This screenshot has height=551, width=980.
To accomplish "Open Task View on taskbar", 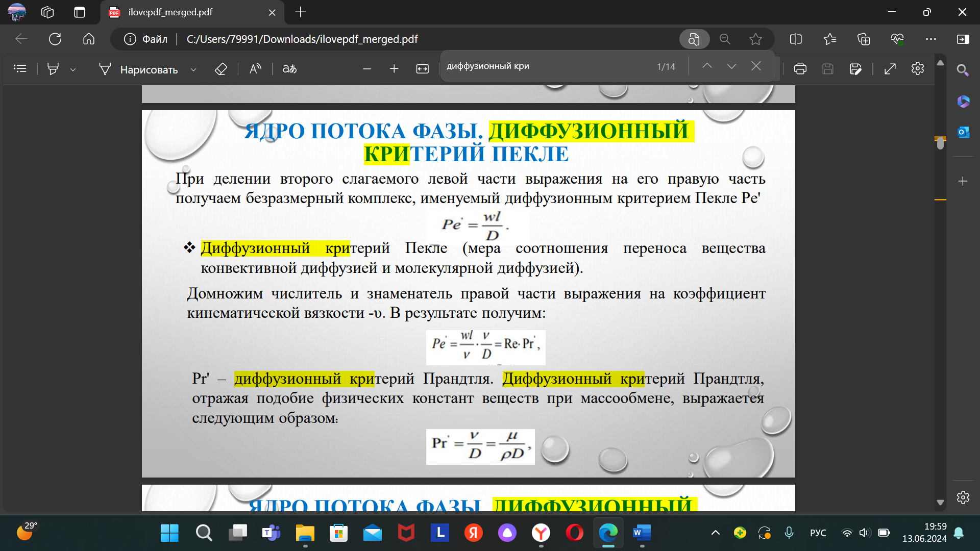I will [x=237, y=533].
